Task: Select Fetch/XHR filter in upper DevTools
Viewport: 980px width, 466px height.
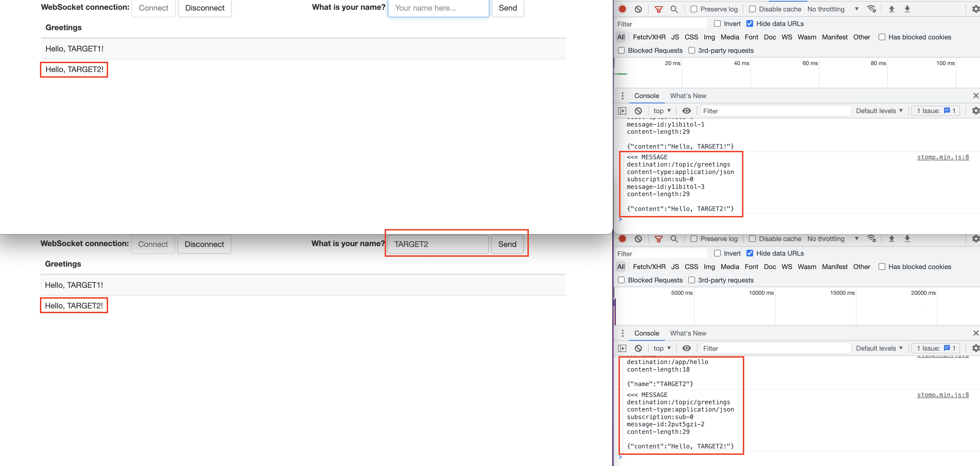Action: pyautogui.click(x=649, y=37)
